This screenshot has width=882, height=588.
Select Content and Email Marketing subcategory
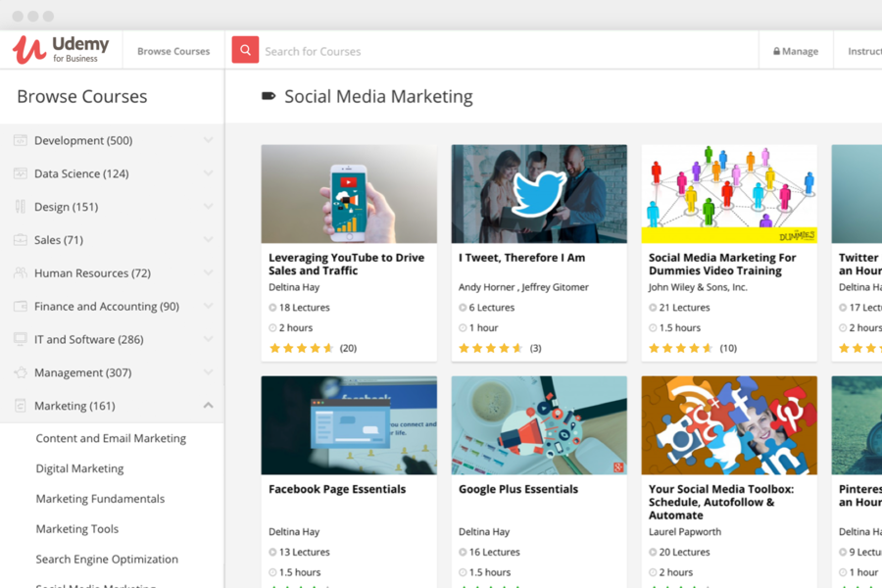(111, 438)
